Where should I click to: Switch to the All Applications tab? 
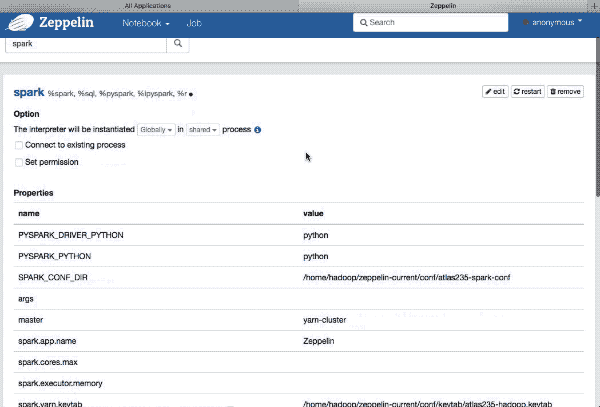pyautogui.click(x=148, y=6)
